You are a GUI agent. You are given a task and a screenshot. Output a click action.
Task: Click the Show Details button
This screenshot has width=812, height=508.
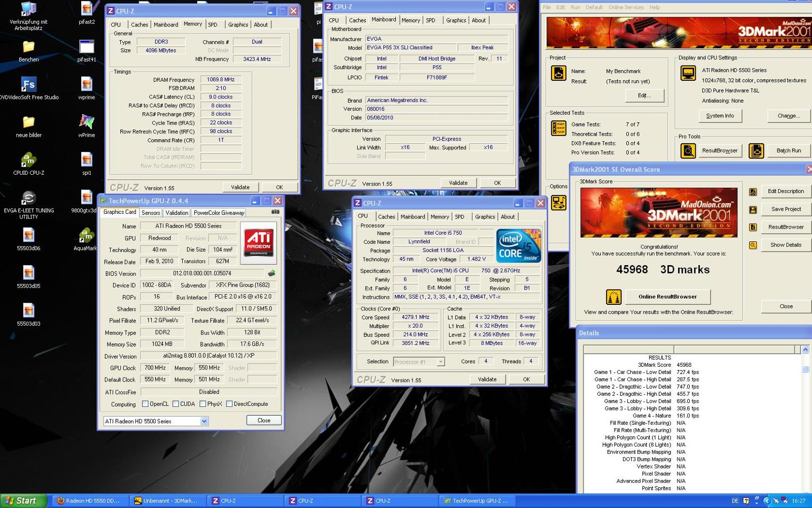pos(786,245)
